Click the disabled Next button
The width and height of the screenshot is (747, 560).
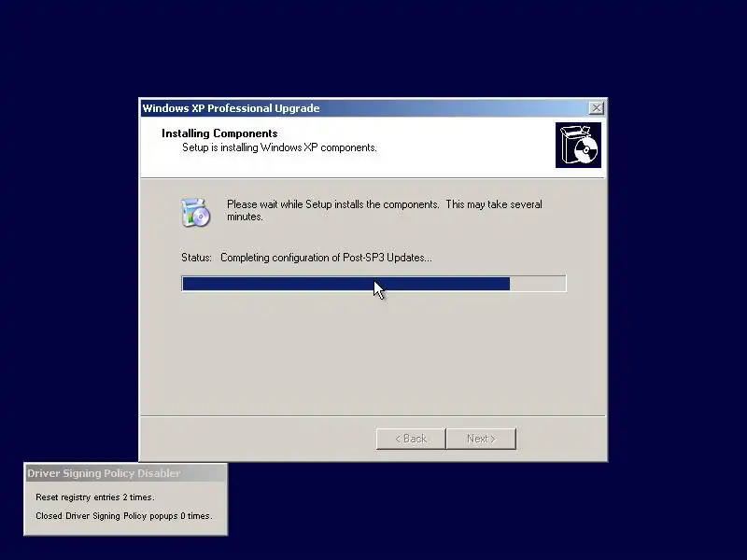click(x=481, y=439)
